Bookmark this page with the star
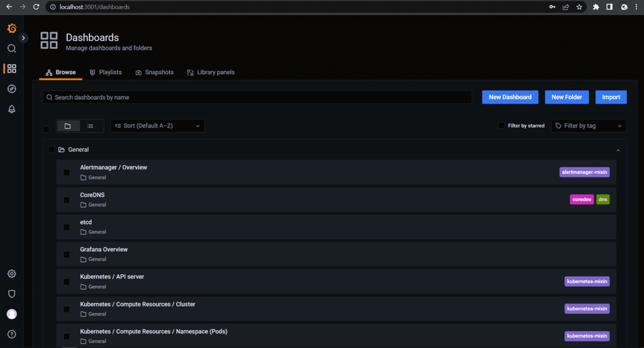 click(x=579, y=7)
